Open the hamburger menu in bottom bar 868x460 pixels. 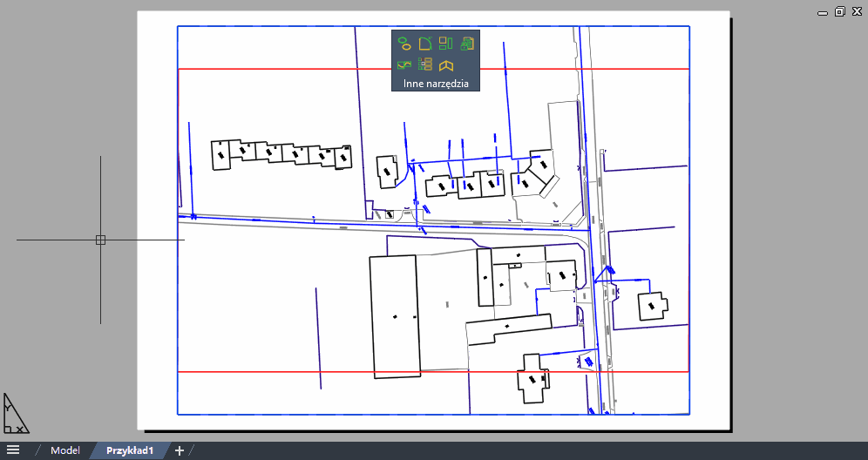(x=13, y=450)
